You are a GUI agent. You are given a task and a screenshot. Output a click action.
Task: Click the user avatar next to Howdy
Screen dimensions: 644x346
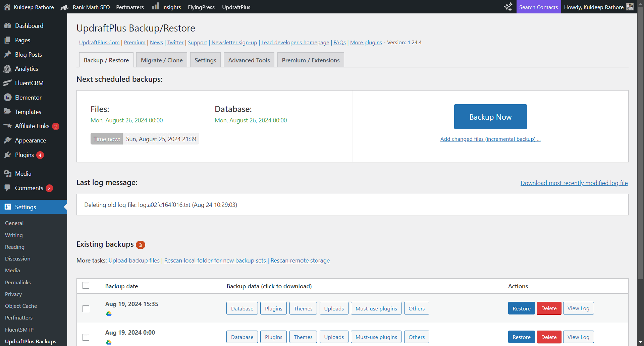pos(630,7)
